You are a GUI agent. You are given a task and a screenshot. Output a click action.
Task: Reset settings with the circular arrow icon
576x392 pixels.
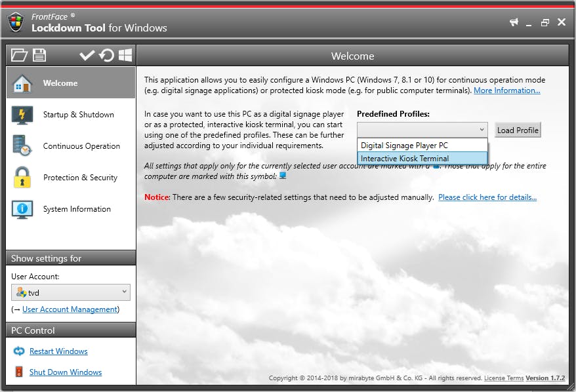pyautogui.click(x=106, y=56)
